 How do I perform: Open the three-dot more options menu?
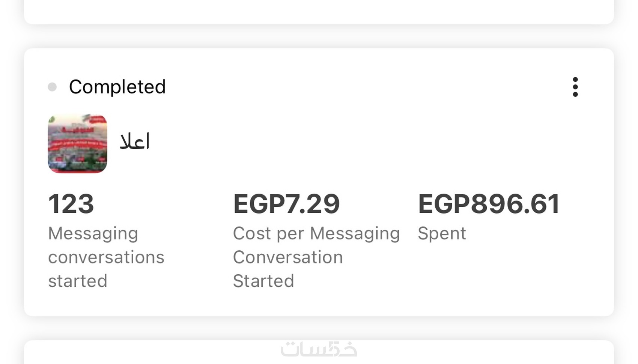click(x=575, y=87)
